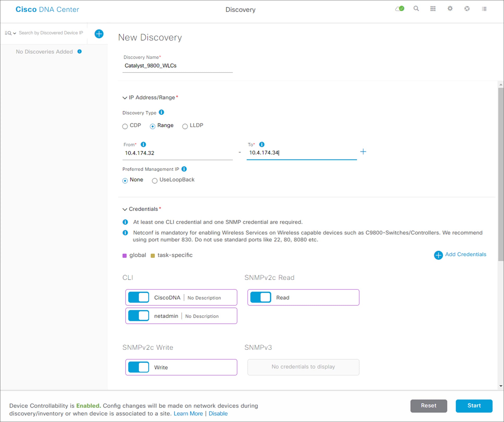Click the To IP address field
The width and height of the screenshot is (504, 422).
(x=302, y=153)
